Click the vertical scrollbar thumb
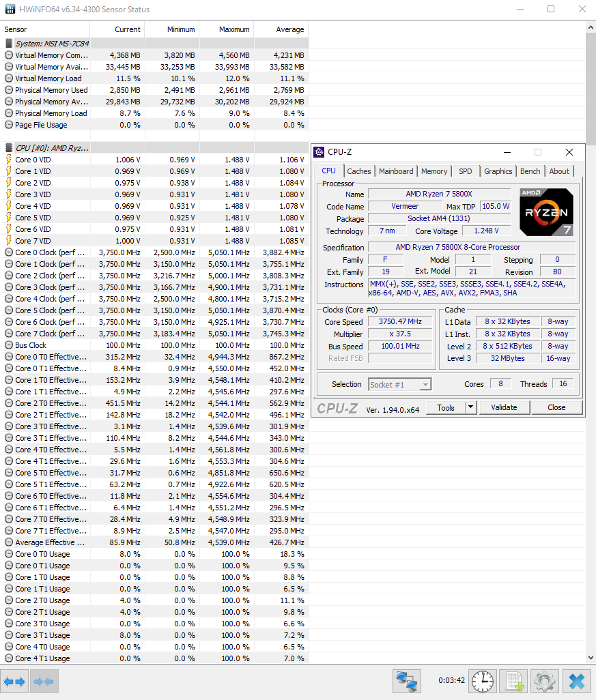Viewport: 596px width, 700px height. pyautogui.click(x=591, y=89)
